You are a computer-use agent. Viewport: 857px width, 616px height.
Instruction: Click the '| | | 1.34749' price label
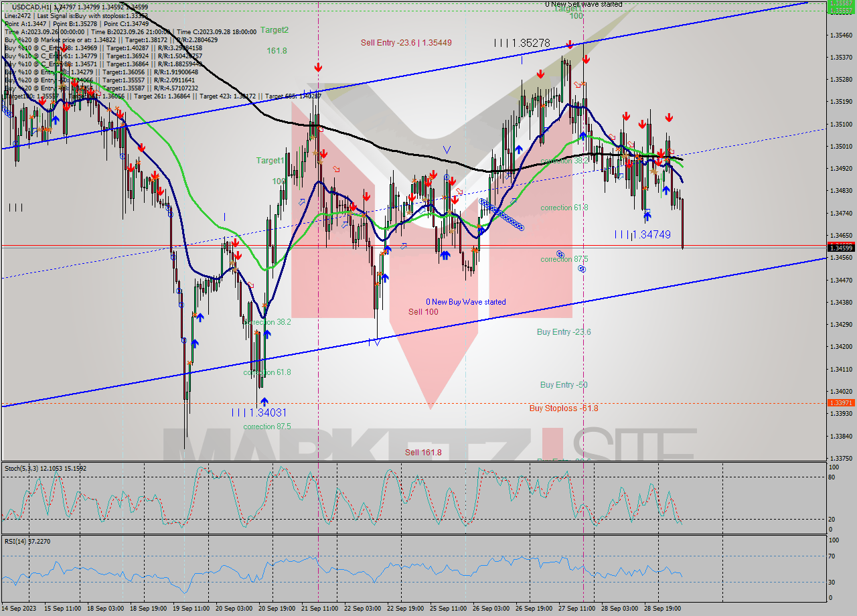click(643, 234)
